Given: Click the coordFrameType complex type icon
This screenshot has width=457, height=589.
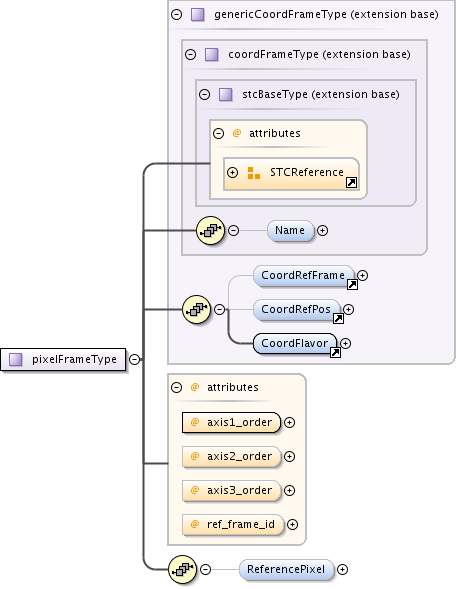Looking at the screenshot, I should click(x=211, y=54).
